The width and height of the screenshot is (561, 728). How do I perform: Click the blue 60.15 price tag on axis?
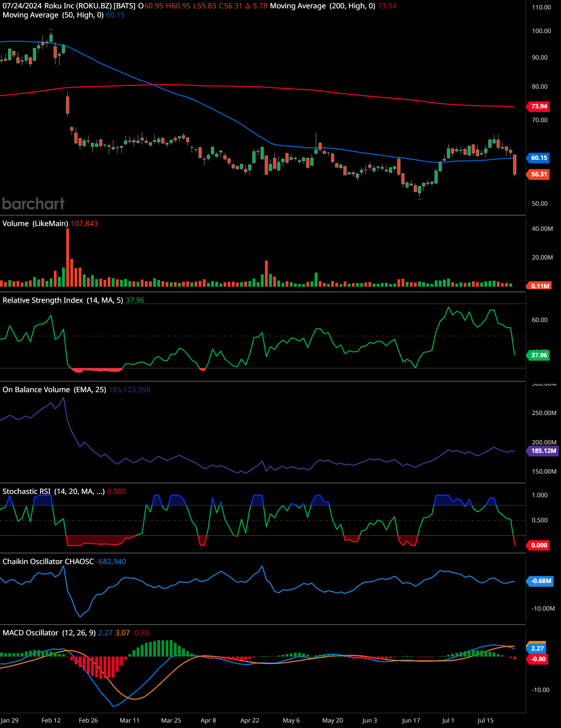538,158
